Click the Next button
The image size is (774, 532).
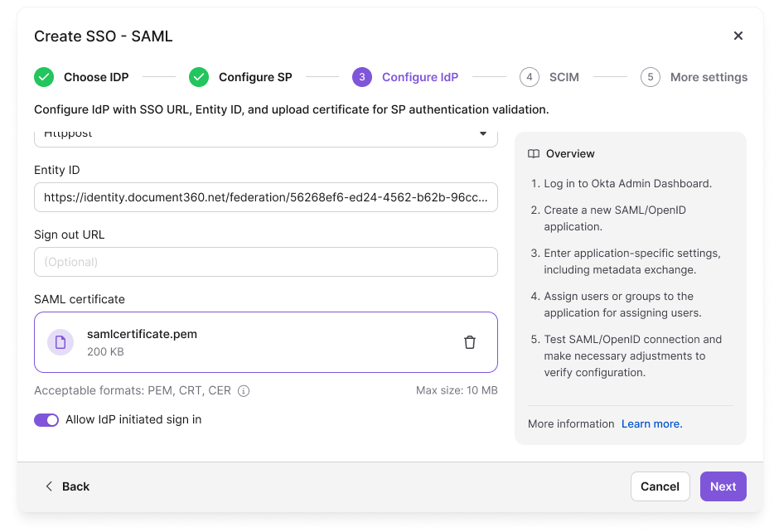coord(723,486)
